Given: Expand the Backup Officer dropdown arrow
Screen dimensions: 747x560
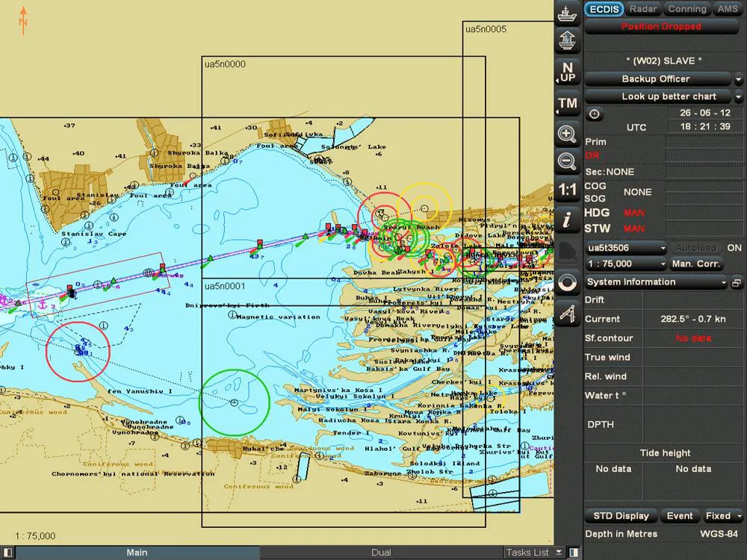Looking at the screenshot, I should click(738, 79).
